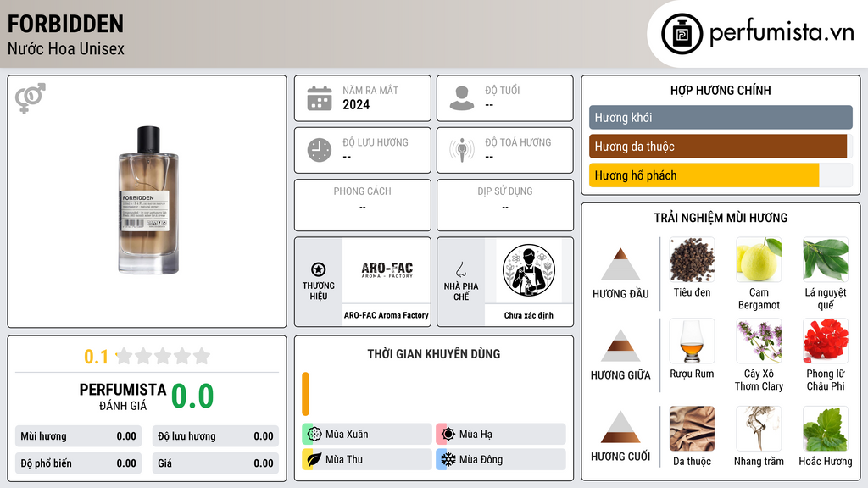868x488 pixels.
Task: Click the Mùa Xuân season label
Action: click(347, 434)
